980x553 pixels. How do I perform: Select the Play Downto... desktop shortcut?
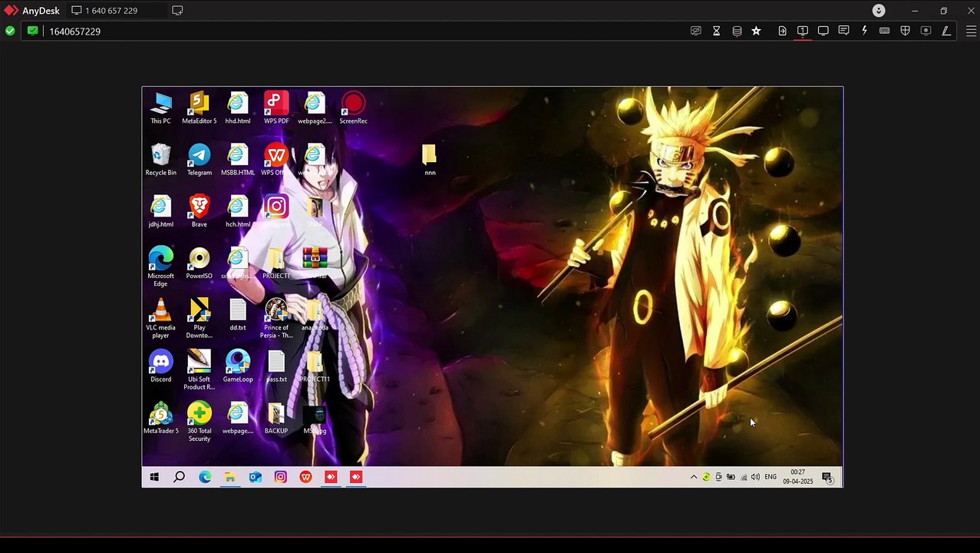point(200,318)
